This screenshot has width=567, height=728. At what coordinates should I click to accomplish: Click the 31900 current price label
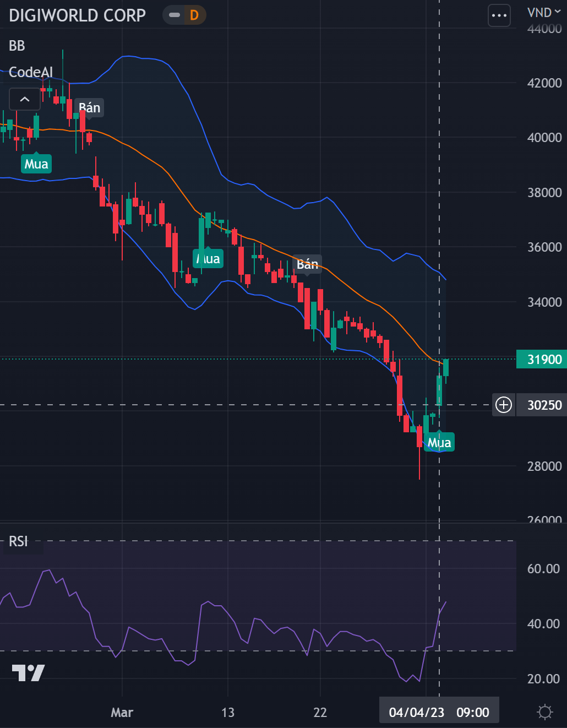coord(542,359)
